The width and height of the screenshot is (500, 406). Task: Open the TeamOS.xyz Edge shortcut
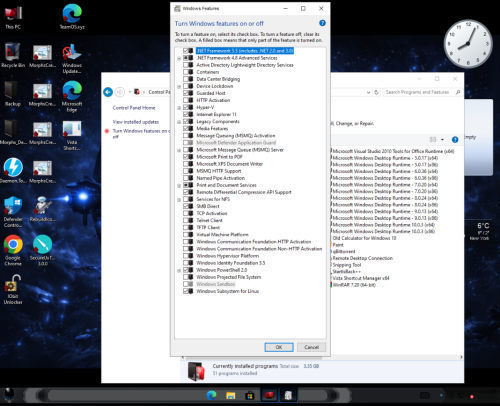click(x=72, y=17)
